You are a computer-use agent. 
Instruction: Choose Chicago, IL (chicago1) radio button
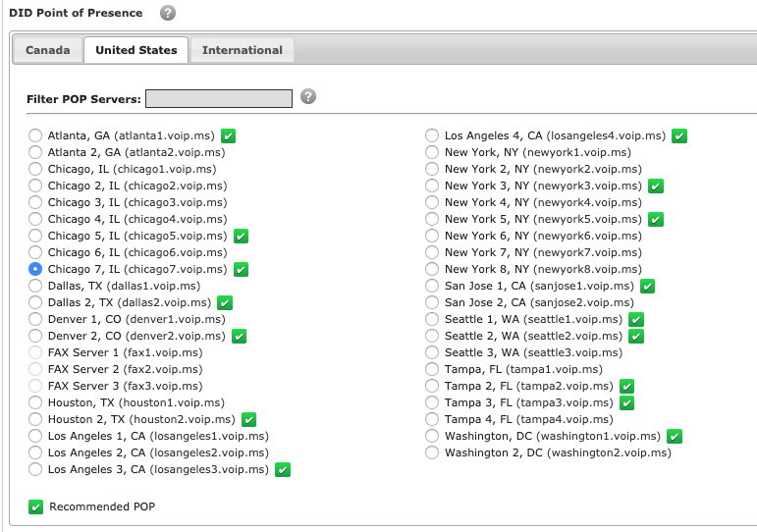pos(35,169)
